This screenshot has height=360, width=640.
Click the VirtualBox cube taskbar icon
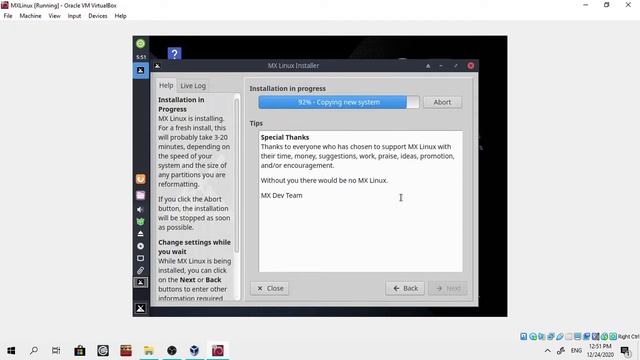[x=194, y=351]
